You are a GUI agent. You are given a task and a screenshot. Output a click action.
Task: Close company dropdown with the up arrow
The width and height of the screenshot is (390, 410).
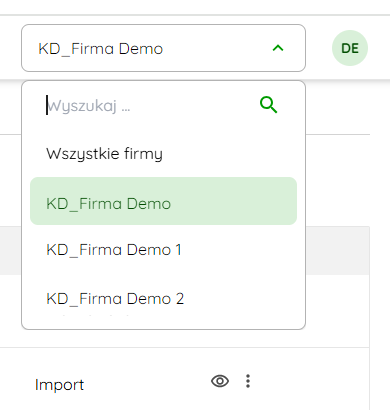[278, 48]
